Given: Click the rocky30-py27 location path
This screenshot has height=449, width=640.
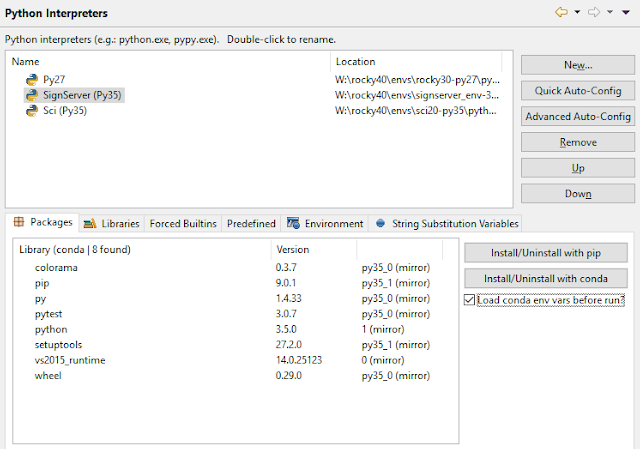Looking at the screenshot, I should (417, 80).
